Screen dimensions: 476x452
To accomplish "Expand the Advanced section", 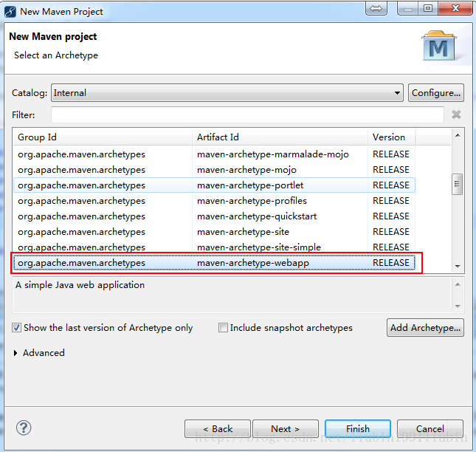I will (15, 353).
